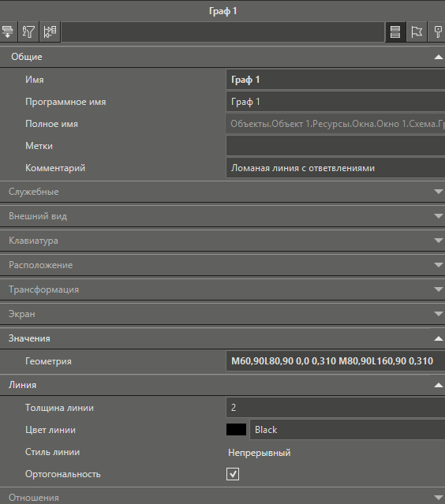Click the Комментарий text field
This screenshot has height=504, width=445.
coord(335,168)
